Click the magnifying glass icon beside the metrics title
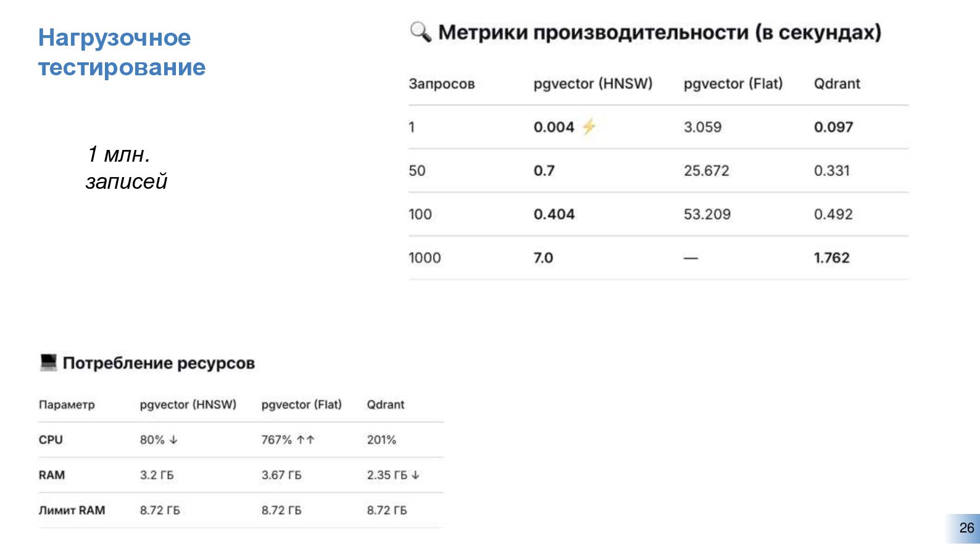The width and height of the screenshot is (980, 551). tap(420, 31)
